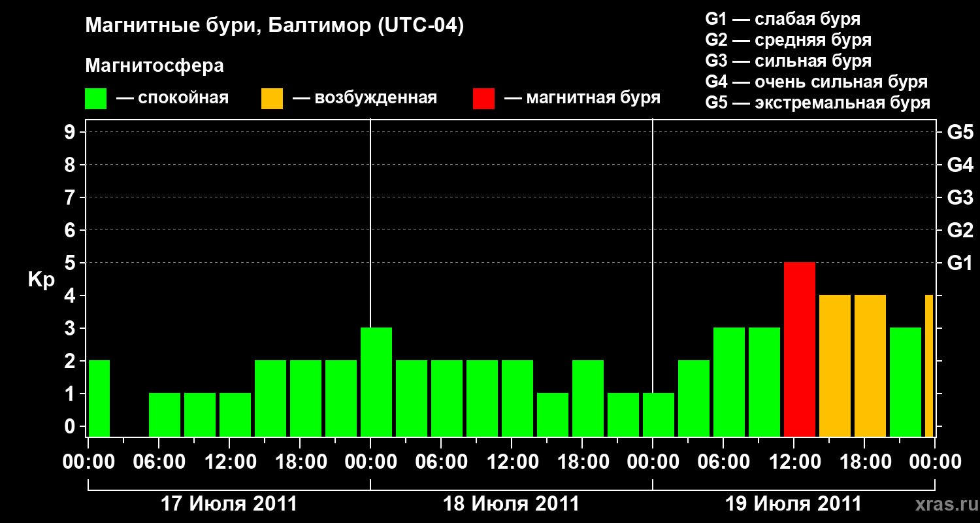Click the xras.ru watermark link
The width and height of the screenshot is (980, 523).
pyautogui.click(x=943, y=505)
